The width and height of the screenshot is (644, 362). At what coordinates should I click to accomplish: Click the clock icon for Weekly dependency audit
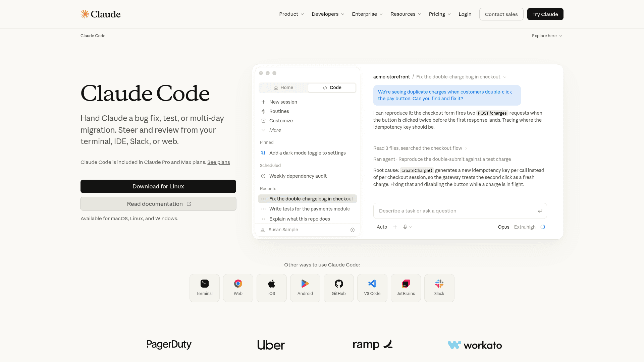pyautogui.click(x=263, y=176)
